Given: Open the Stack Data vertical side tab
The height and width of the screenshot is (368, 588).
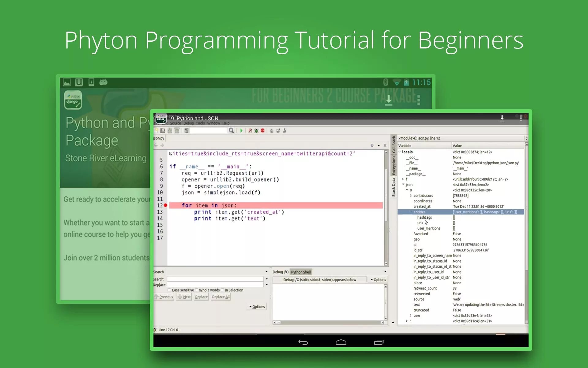Looking at the screenshot, I should pos(394,187).
